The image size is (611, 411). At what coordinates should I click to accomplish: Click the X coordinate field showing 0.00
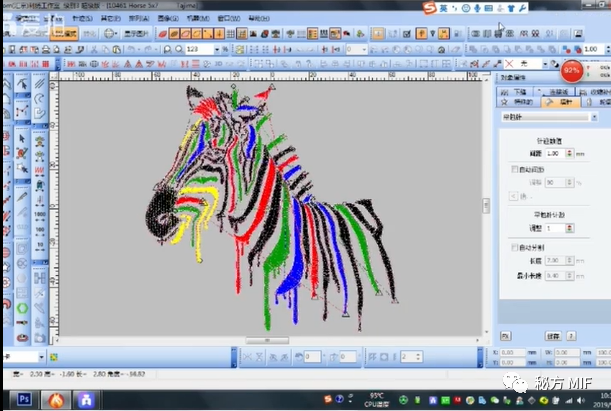[x=512, y=353]
